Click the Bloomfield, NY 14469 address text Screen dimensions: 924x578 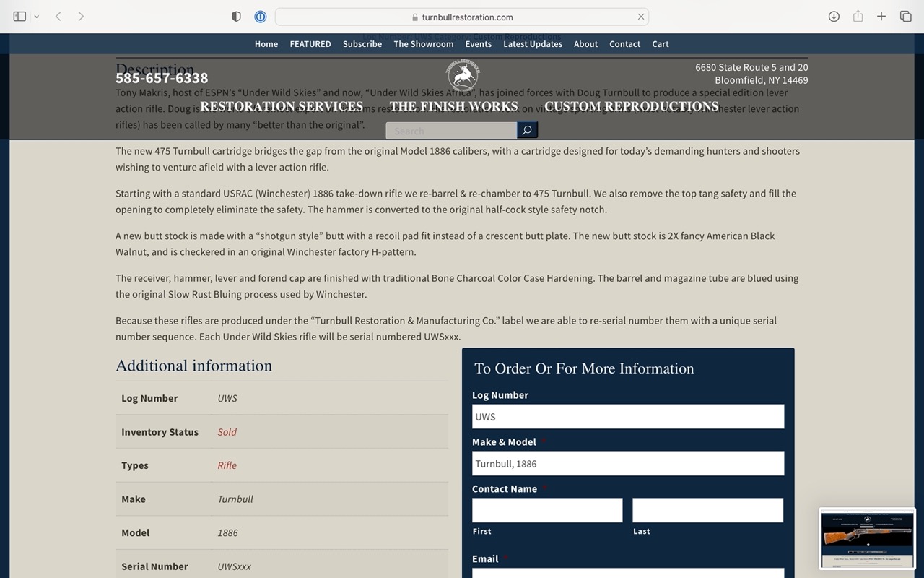pyautogui.click(x=762, y=80)
